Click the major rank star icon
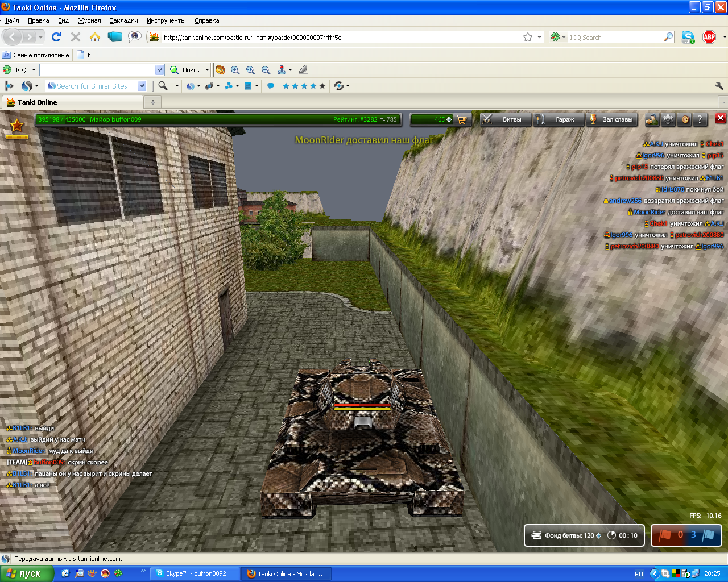This screenshot has width=728, height=582. tap(17, 126)
